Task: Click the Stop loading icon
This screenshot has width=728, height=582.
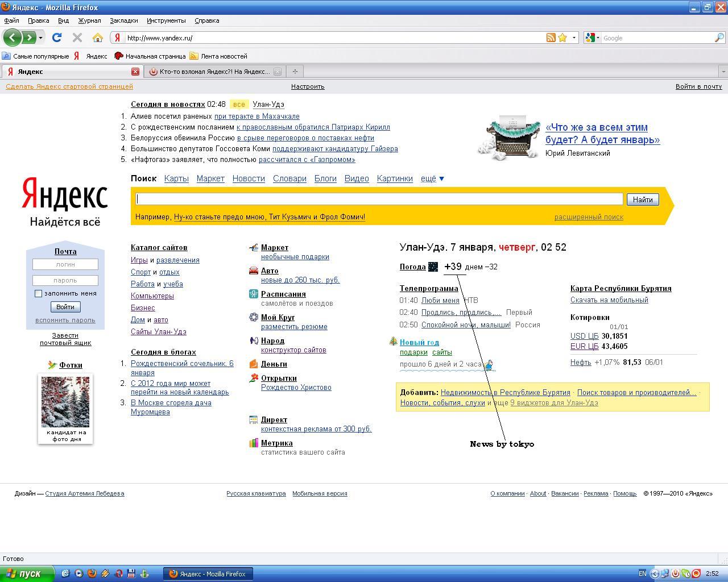Action: point(77,38)
